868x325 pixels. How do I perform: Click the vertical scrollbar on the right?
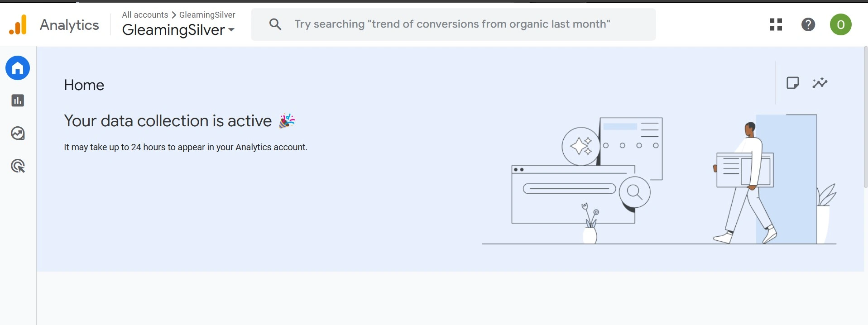pos(865,118)
